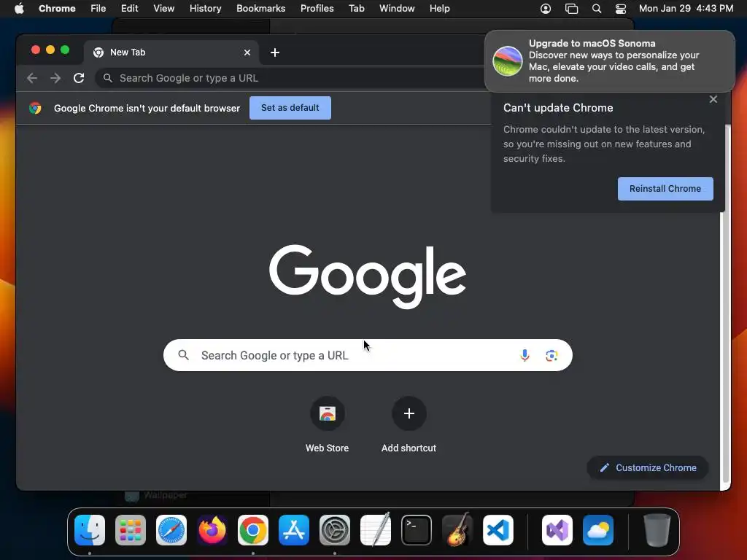Open the Bookmarks menu
Image resolution: width=747 pixels, height=560 pixels.
[x=260, y=8]
